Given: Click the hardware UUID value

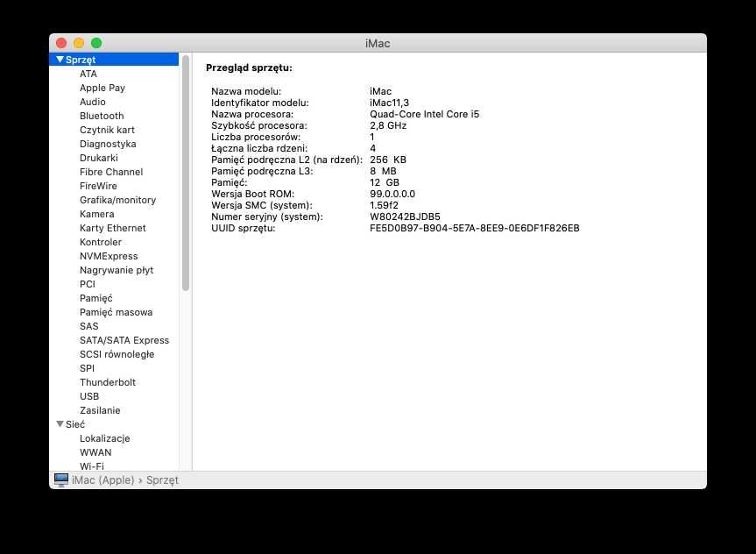Looking at the screenshot, I should pos(475,228).
